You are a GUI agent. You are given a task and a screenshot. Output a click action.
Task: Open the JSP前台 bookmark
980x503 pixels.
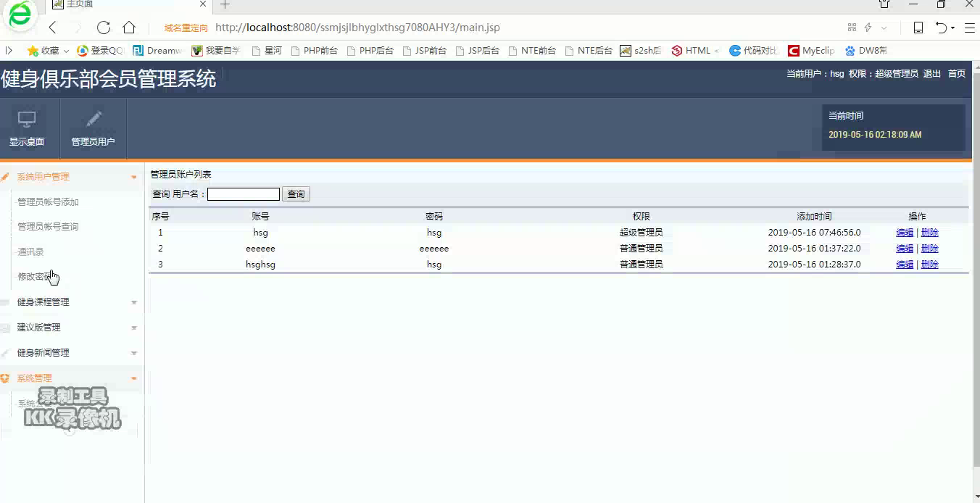(424, 51)
